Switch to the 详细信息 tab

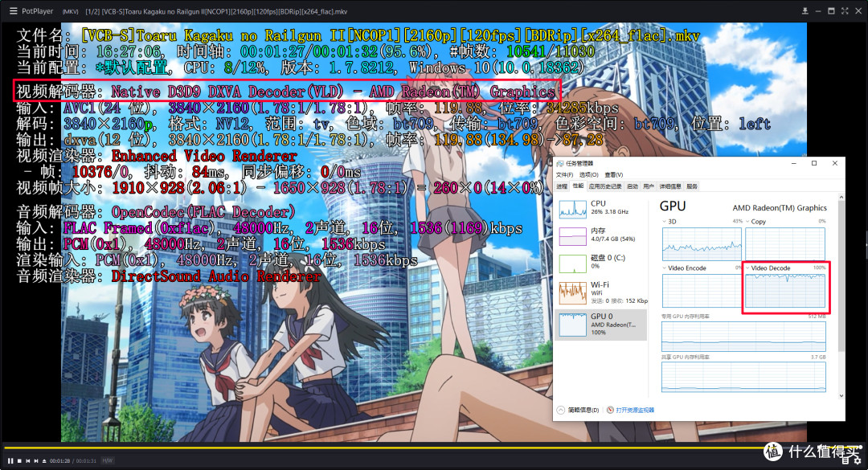point(670,186)
